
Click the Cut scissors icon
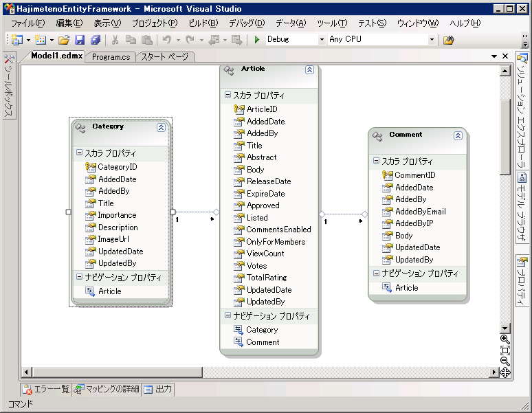coord(115,40)
